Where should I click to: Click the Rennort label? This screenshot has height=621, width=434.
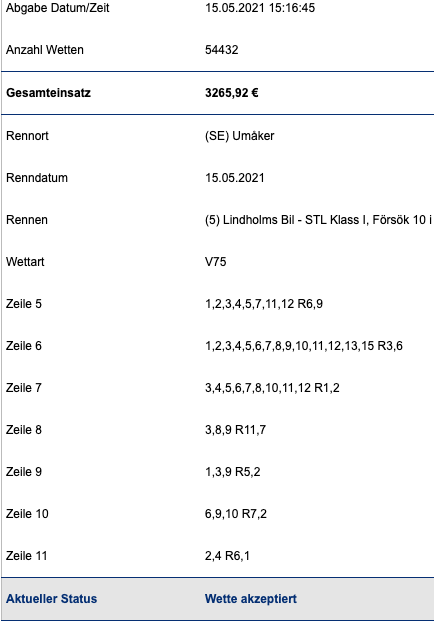point(27,136)
